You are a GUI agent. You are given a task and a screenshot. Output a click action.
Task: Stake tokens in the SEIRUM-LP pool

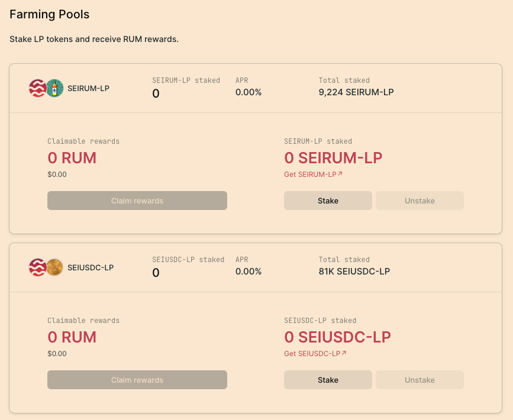(328, 201)
